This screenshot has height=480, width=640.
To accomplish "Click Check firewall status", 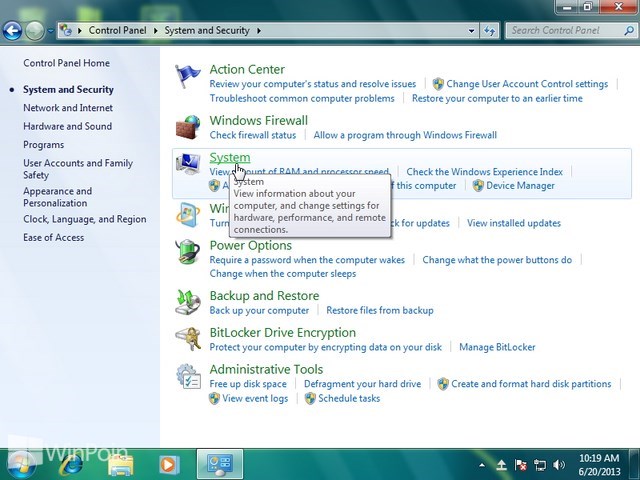I will click(253, 135).
